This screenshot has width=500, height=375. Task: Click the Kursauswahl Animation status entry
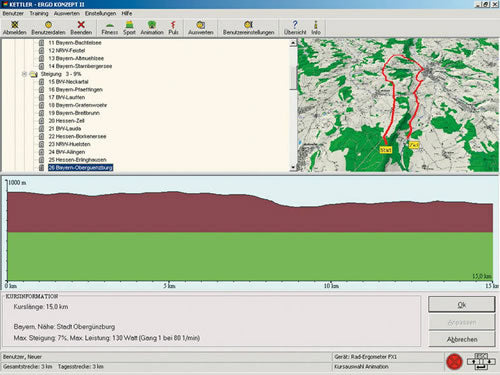click(x=361, y=366)
